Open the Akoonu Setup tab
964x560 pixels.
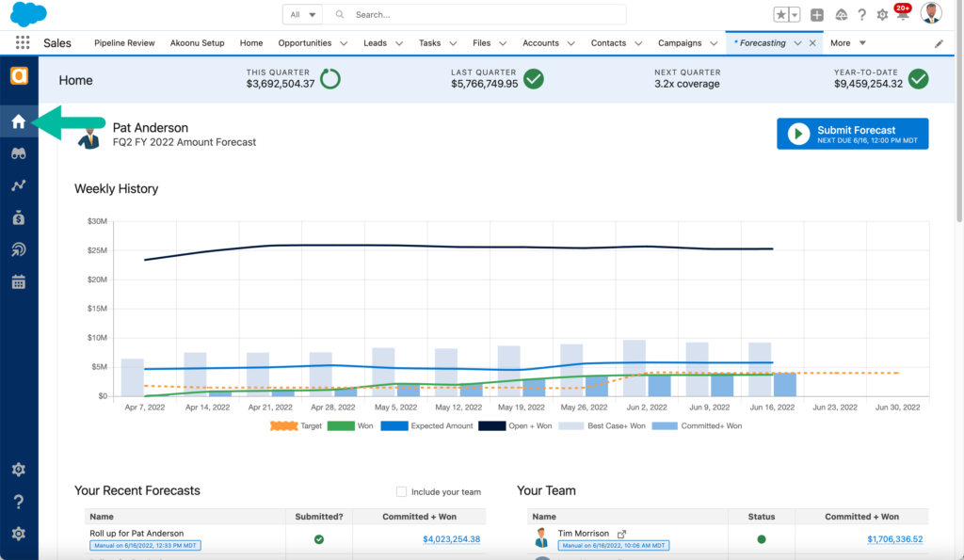click(x=199, y=43)
